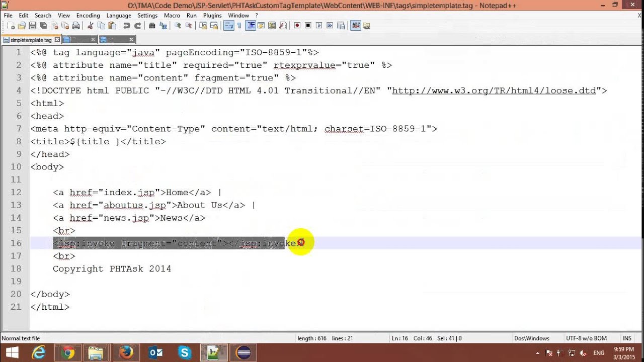Open the Settings menu
Image resolution: width=644 pixels, height=362 pixels.
point(147,16)
